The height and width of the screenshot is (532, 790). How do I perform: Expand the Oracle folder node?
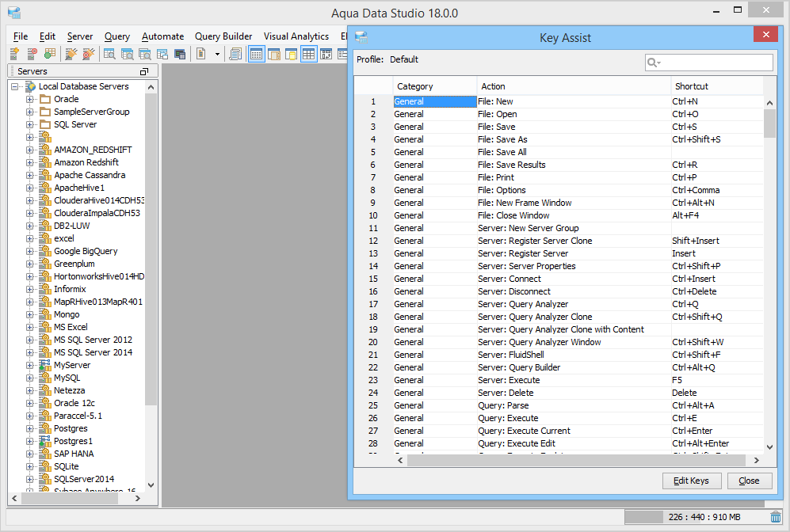[30, 99]
